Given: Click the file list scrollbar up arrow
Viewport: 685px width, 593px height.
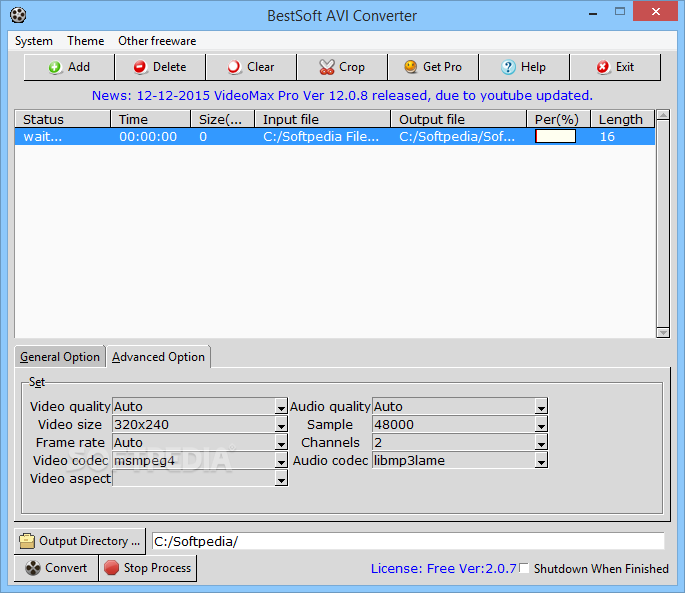Looking at the screenshot, I should [663, 115].
